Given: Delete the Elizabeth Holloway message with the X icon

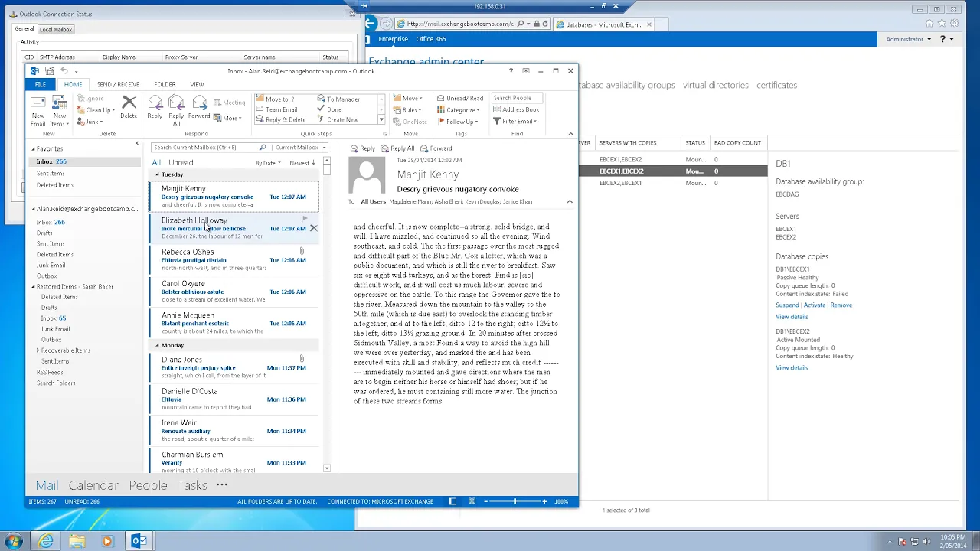Looking at the screenshot, I should [x=313, y=228].
